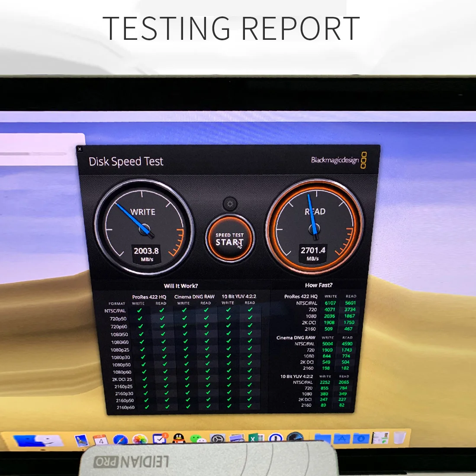Click the 1867 read value
The width and height of the screenshot is (476, 476).
349,316
